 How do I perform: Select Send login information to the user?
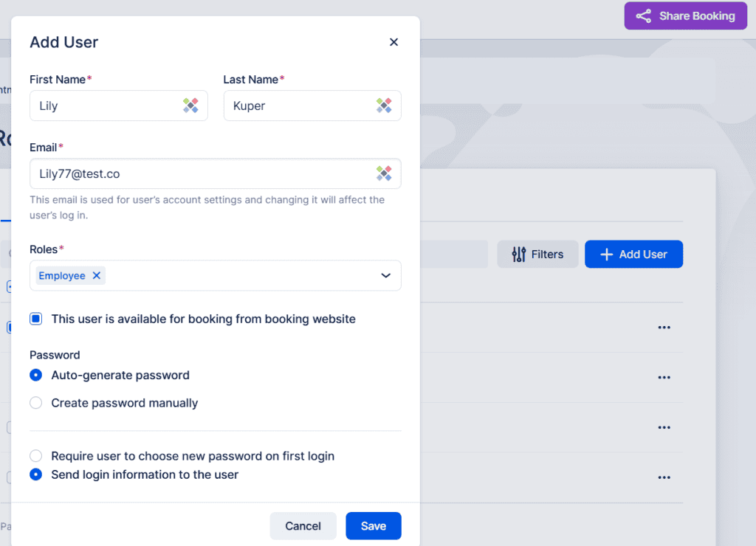click(35, 474)
